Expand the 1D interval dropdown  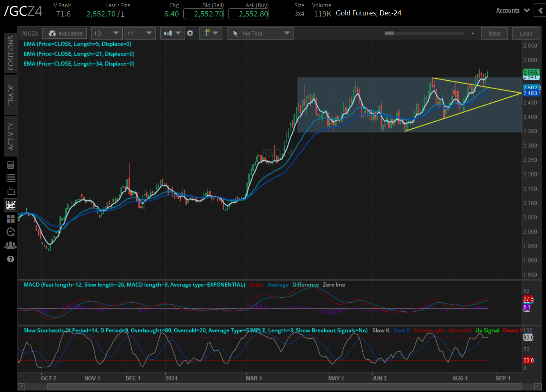tap(107, 33)
